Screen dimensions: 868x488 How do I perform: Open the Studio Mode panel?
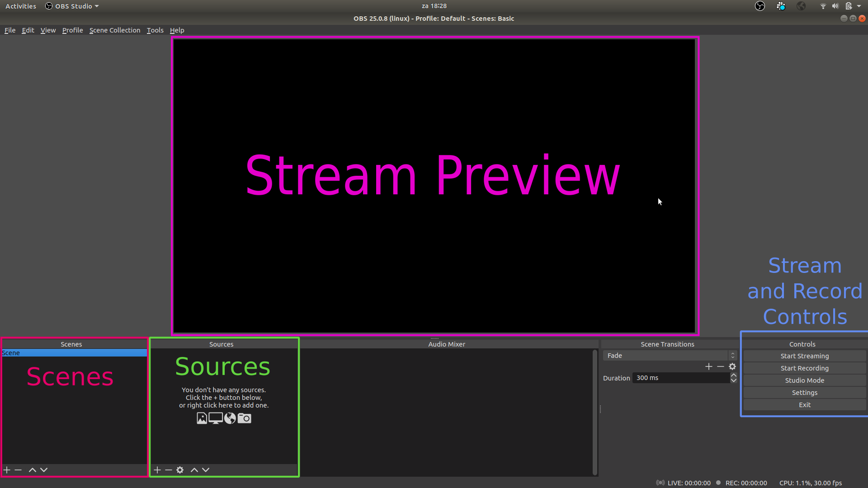point(804,380)
